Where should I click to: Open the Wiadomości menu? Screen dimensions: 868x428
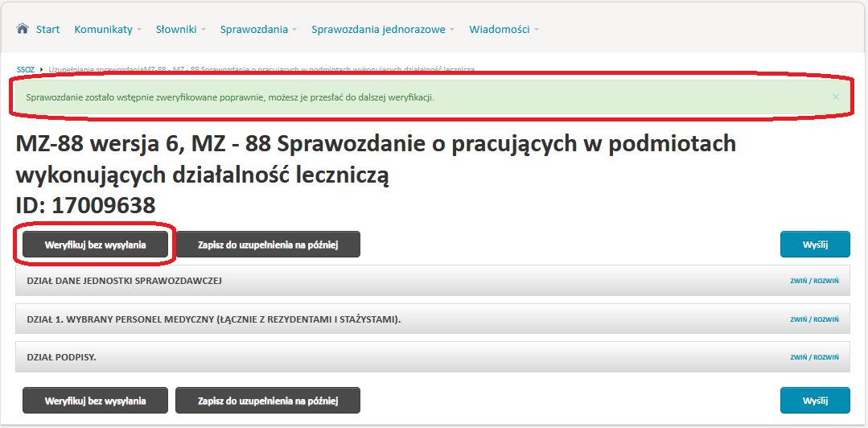click(x=504, y=29)
